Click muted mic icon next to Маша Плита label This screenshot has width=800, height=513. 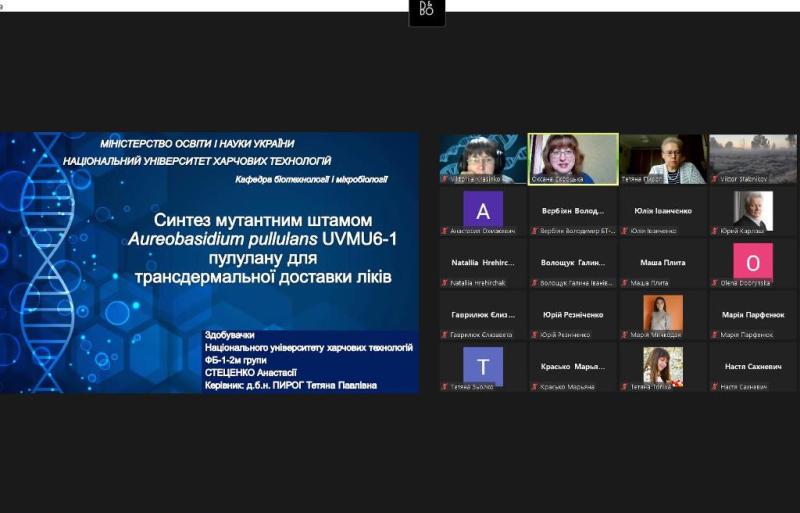click(x=625, y=283)
